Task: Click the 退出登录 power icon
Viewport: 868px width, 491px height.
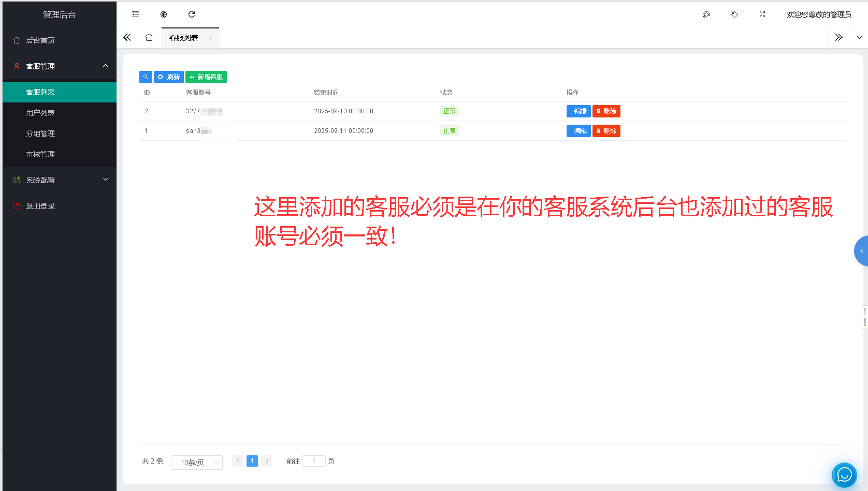Action: coord(16,205)
